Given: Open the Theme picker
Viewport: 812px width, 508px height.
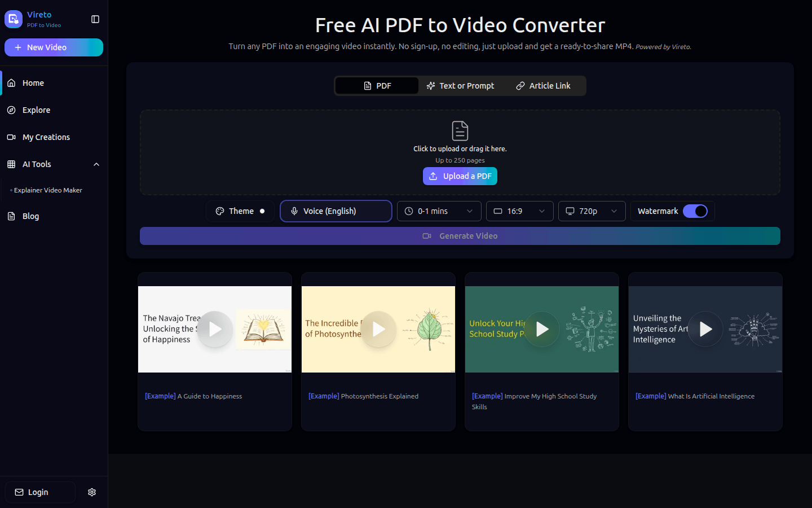Looking at the screenshot, I should click(x=240, y=211).
